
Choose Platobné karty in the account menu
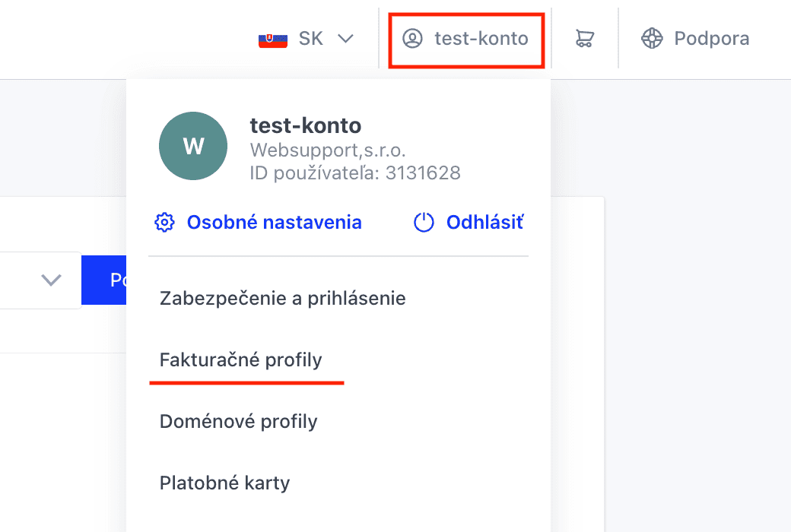(224, 483)
